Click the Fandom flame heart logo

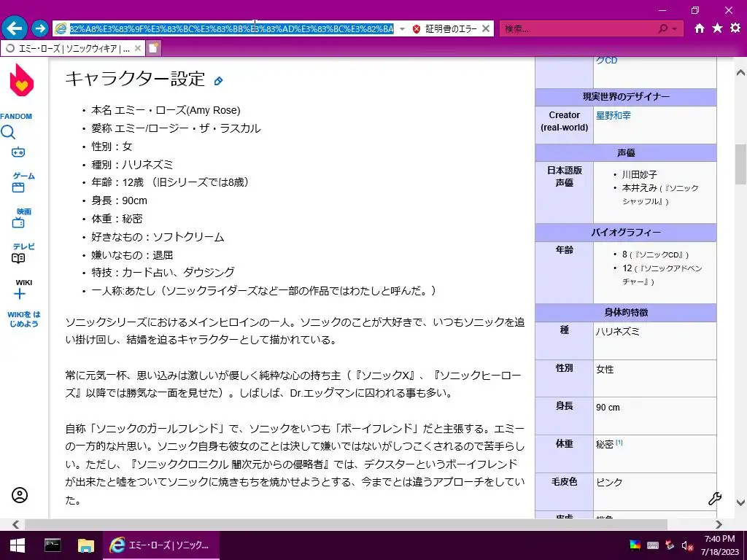tap(21, 79)
